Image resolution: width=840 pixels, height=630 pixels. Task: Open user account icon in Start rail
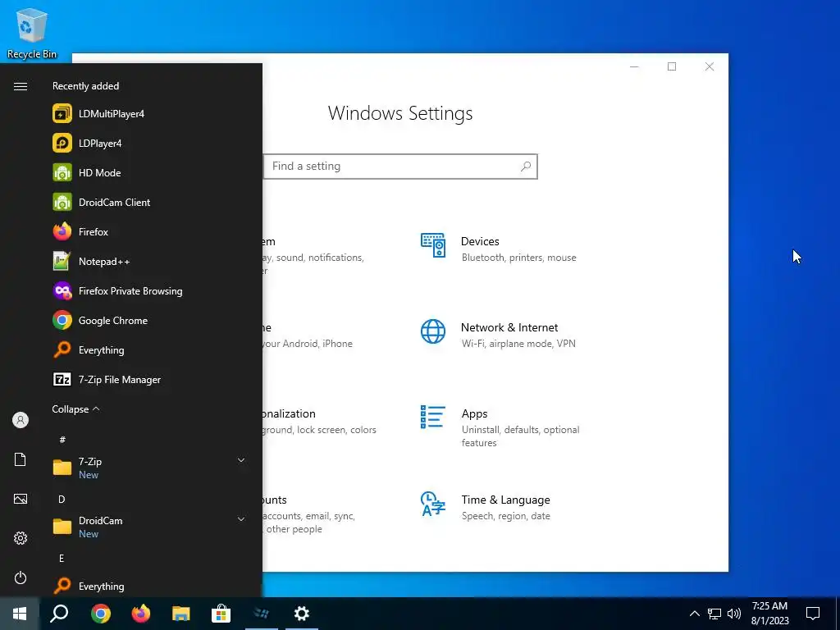(21, 420)
